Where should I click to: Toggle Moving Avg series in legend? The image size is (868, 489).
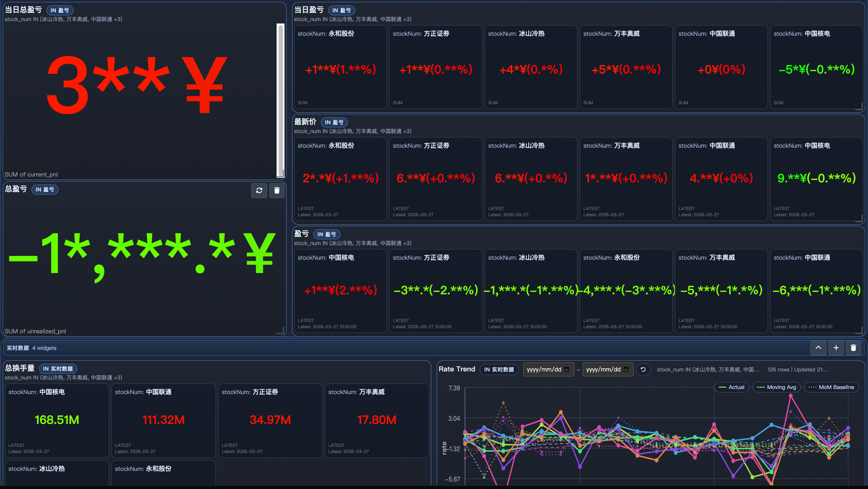pyautogui.click(x=777, y=387)
